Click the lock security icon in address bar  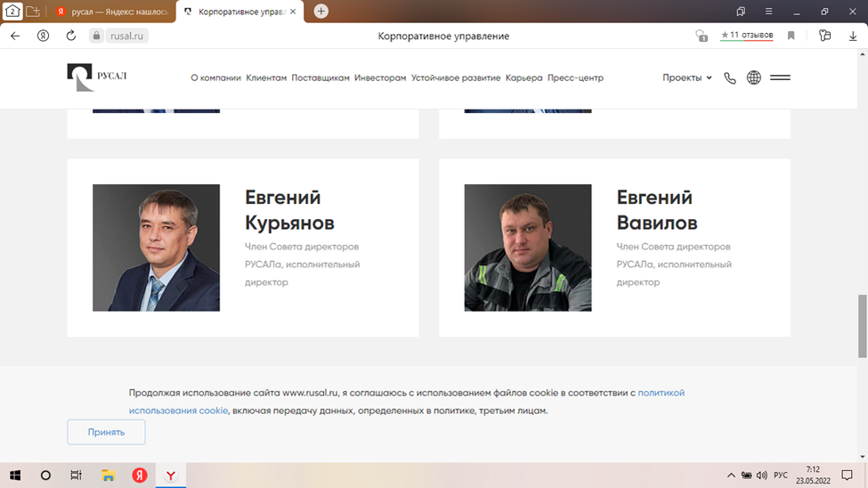96,36
